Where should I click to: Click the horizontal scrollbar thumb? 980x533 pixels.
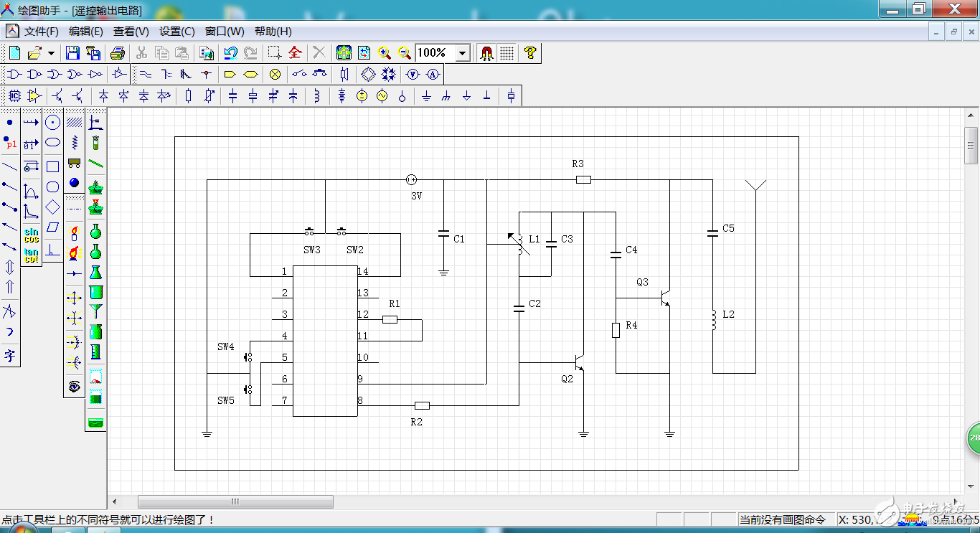tap(235, 501)
